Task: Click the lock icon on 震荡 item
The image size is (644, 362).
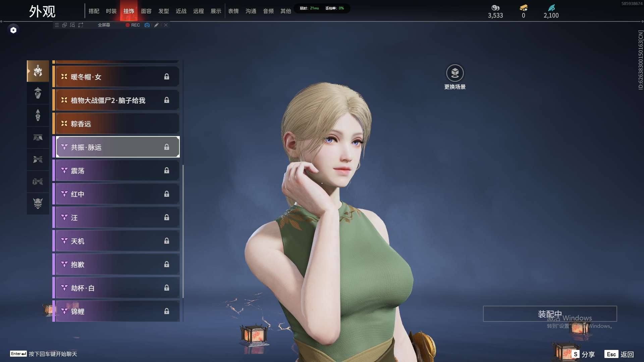Action: [167, 171]
